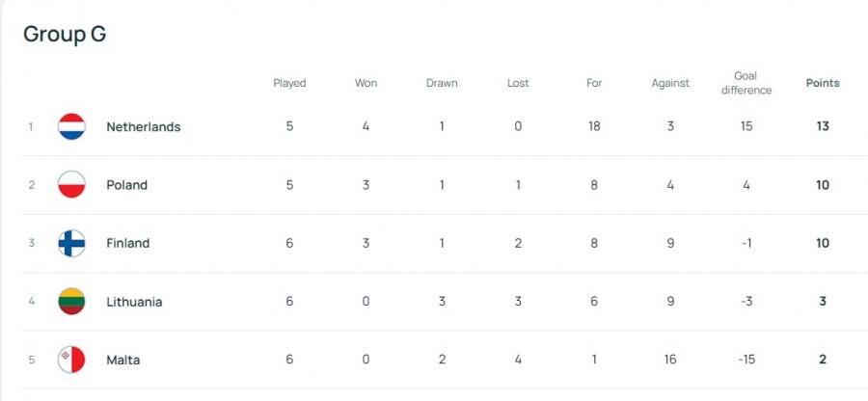The image size is (868, 401).
Task: Click the Finland flag icon
Action: click(x=71, y=243)
